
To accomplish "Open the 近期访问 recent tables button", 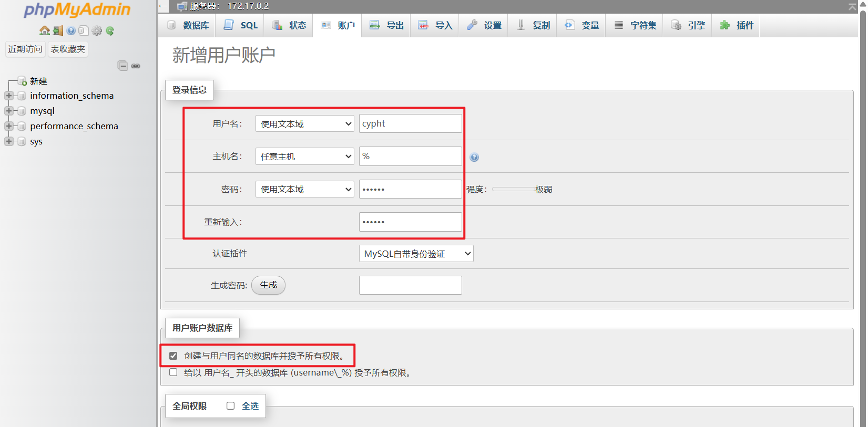I will (25, 49).
